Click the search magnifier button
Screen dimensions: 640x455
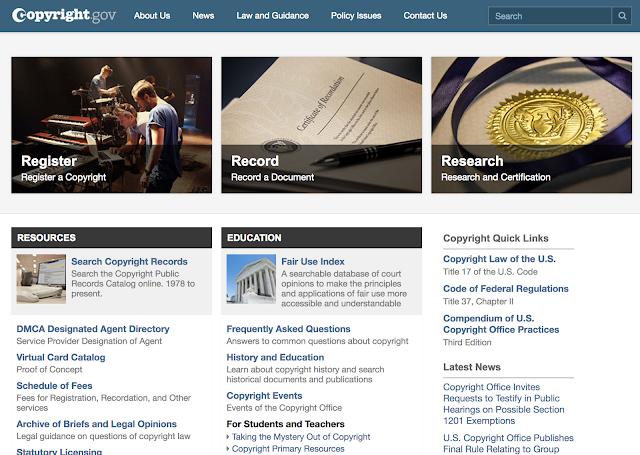pyautogui.click(x=622, y=16)
